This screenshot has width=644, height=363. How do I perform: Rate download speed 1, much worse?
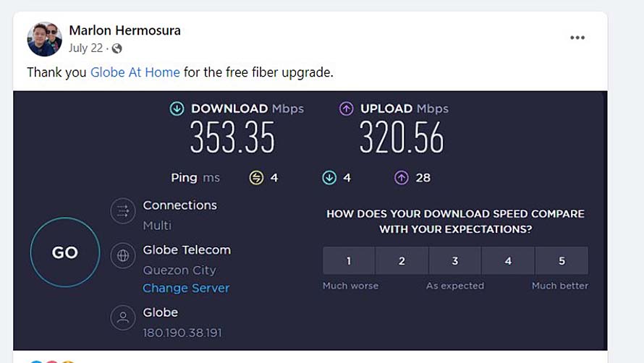point(349,261)
